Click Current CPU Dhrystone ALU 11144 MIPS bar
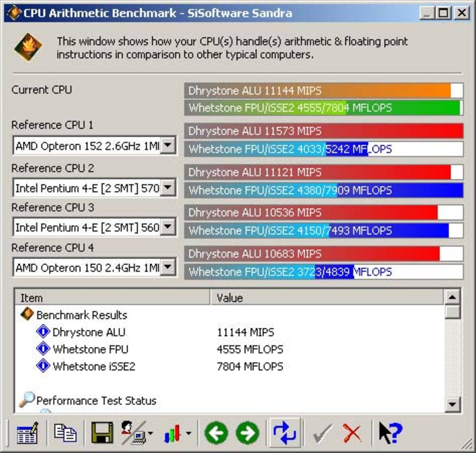476x453 pixels. (x=323, y=90)
